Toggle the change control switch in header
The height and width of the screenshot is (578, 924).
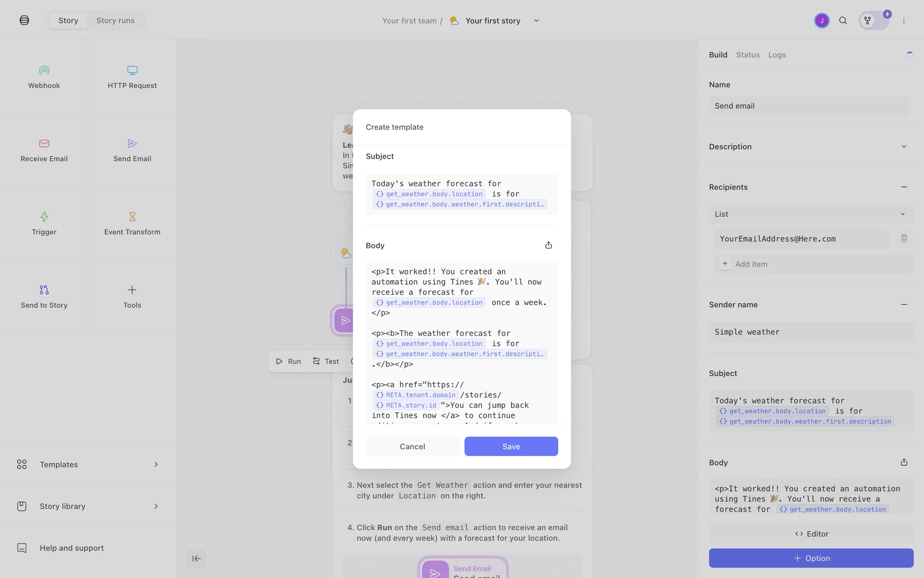coord(874,21)
